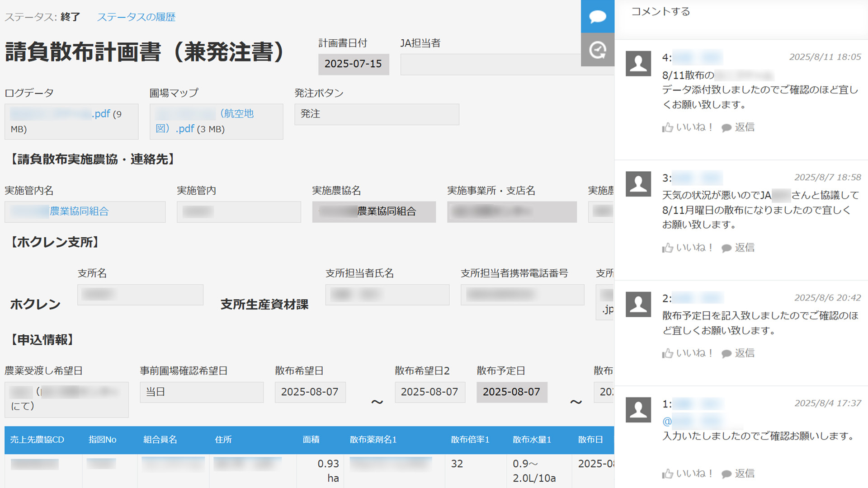Click the 散布薬剤名1 column header
The height and width of the screenshot is (488, 868).
click(x=373, y=440)
